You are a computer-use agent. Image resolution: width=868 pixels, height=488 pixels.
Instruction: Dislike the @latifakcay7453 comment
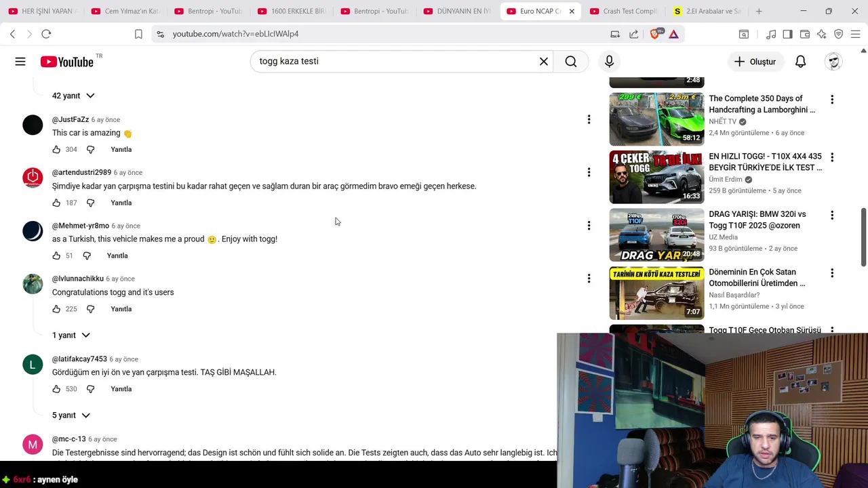pos(90,389)
